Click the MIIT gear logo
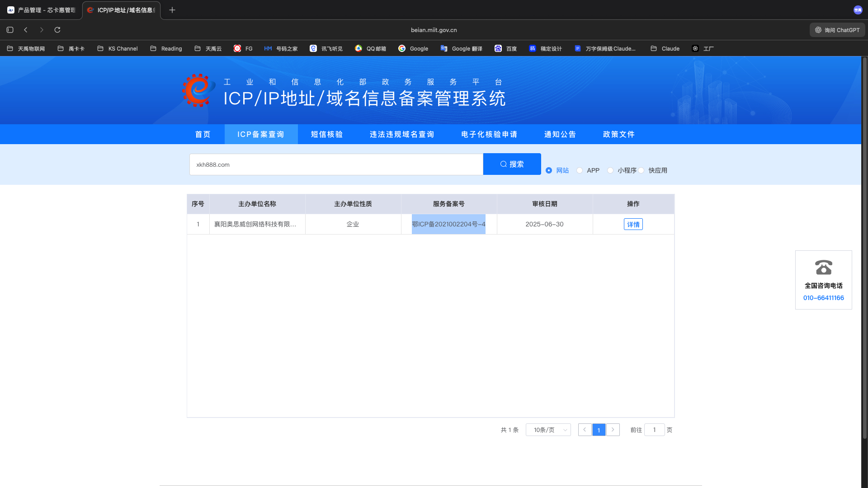The image size is (868, 488). click(198, 90)
